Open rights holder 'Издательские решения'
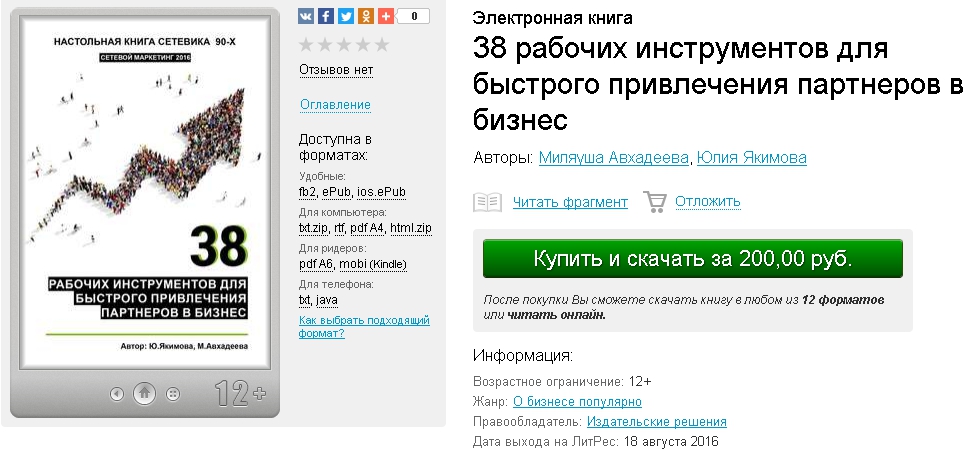This screenshot has height=451, width=978. (x=657, y=422)
